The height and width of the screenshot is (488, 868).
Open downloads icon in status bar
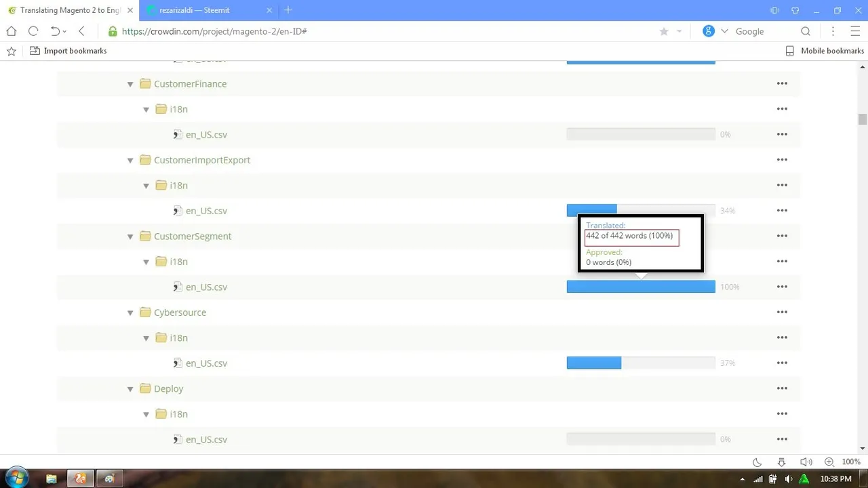781,462
